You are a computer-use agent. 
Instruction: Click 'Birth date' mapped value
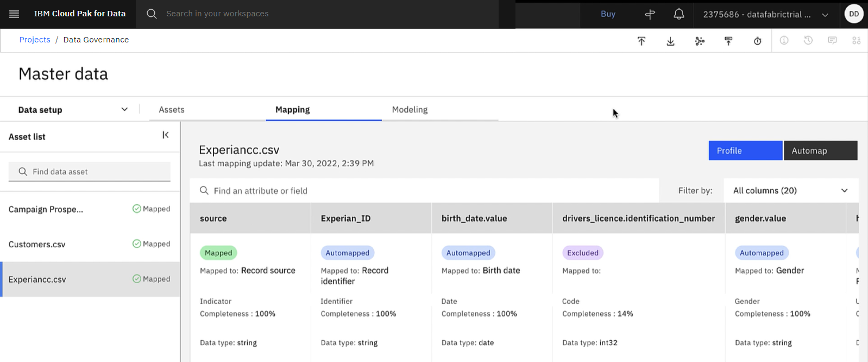[x=501, y=271]
